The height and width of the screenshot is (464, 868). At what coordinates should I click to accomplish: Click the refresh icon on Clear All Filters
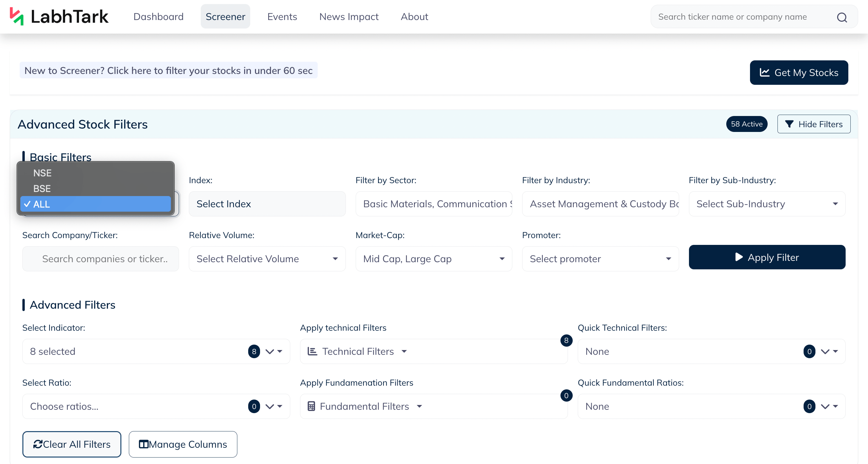38,444
